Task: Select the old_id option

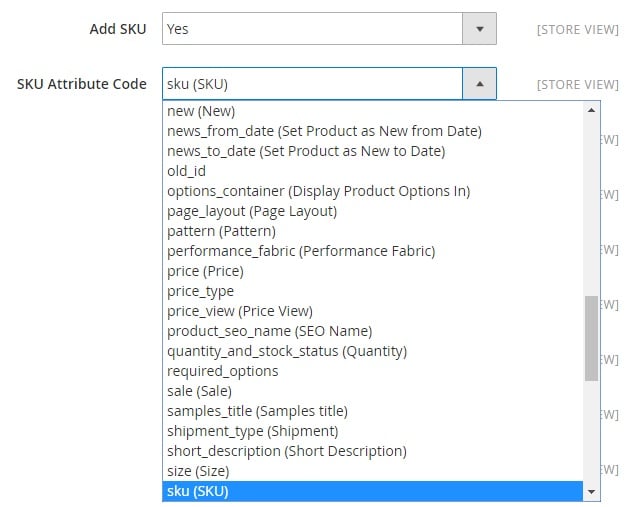Action: click(373, 171)
